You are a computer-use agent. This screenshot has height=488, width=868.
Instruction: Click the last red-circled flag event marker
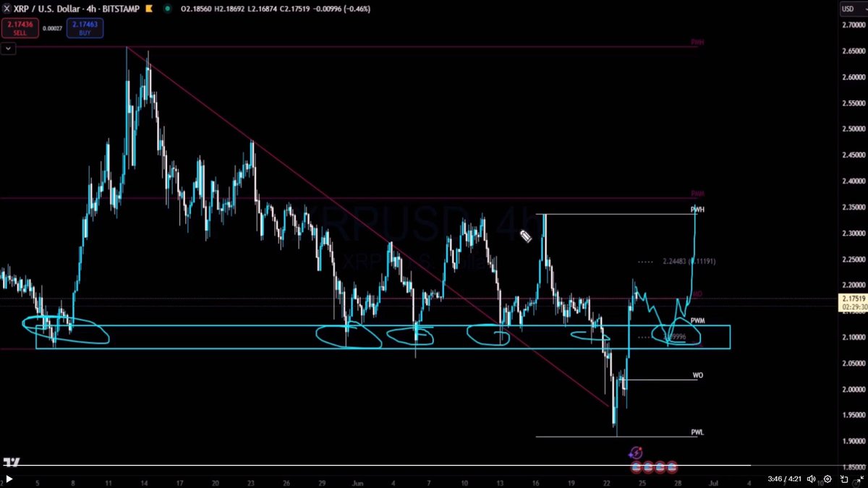[671, 467]
